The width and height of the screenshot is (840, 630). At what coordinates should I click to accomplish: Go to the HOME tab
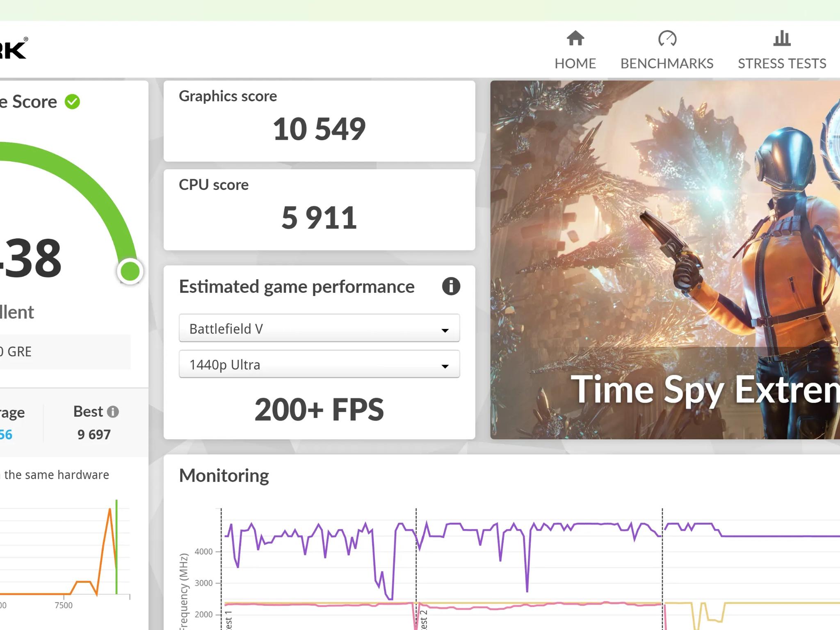tap(575, 64)
